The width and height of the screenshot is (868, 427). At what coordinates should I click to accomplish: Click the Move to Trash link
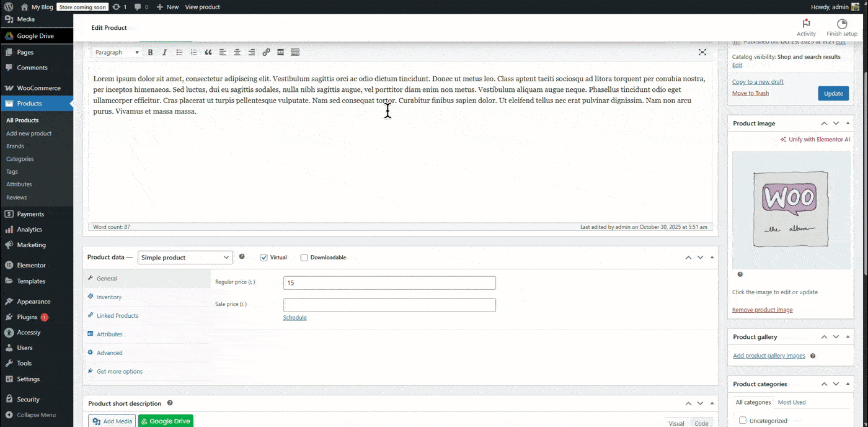point(750,93)
